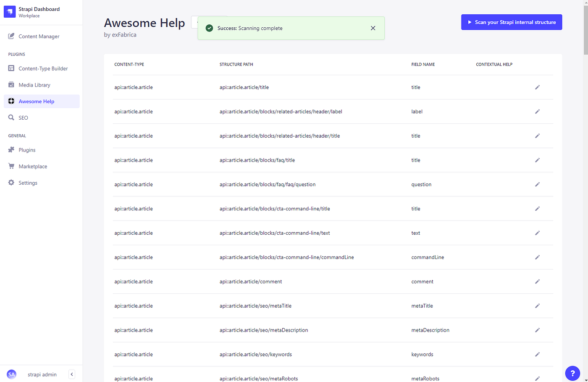
Task: Open Settings using the gear icon
Action: pos(28,183)
